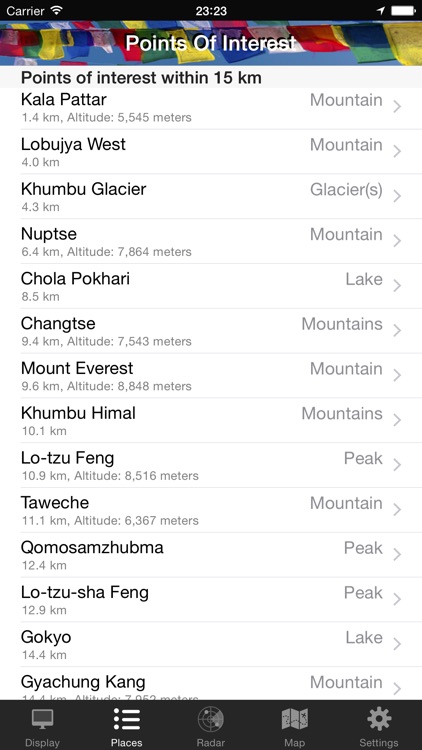The height and width of the screenshot is (750, 422).
Task: Tap the Points Of Interest header banner
Action: tap(211, 43)
